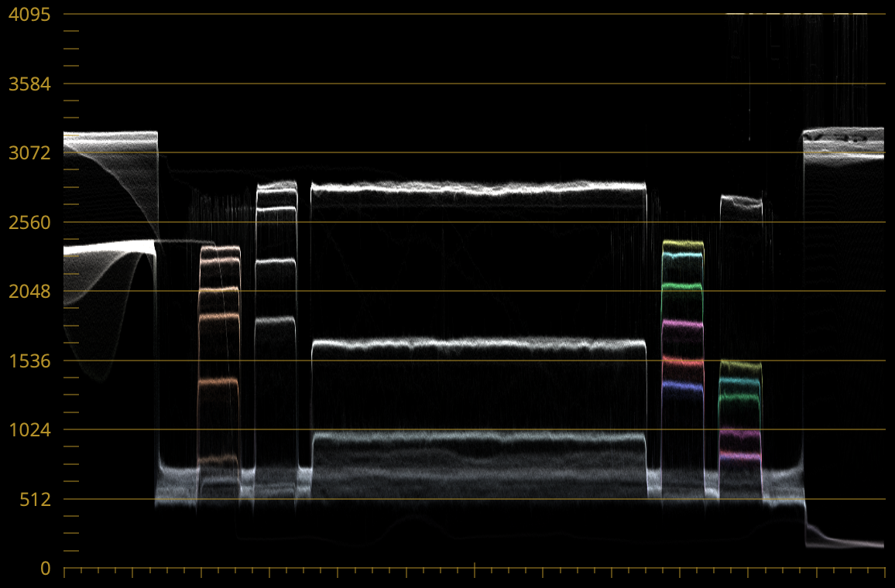
Task: Select the blue trace in the color column
Action: pyautogui.click(x=682, y=385)
